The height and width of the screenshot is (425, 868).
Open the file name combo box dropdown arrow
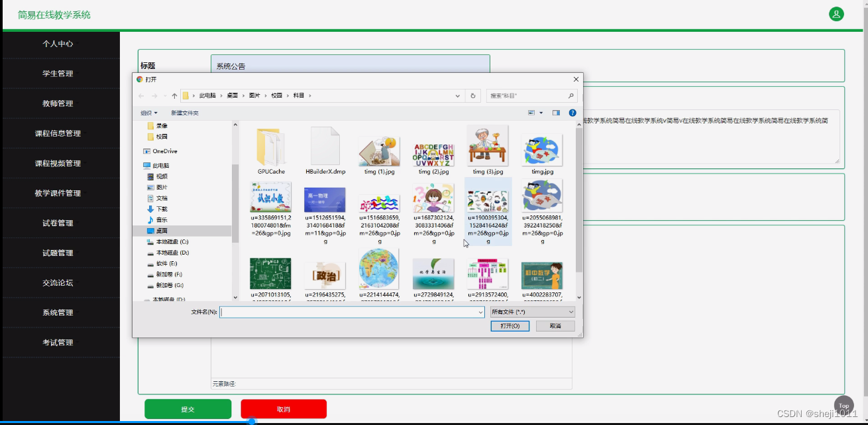[480, 312]
